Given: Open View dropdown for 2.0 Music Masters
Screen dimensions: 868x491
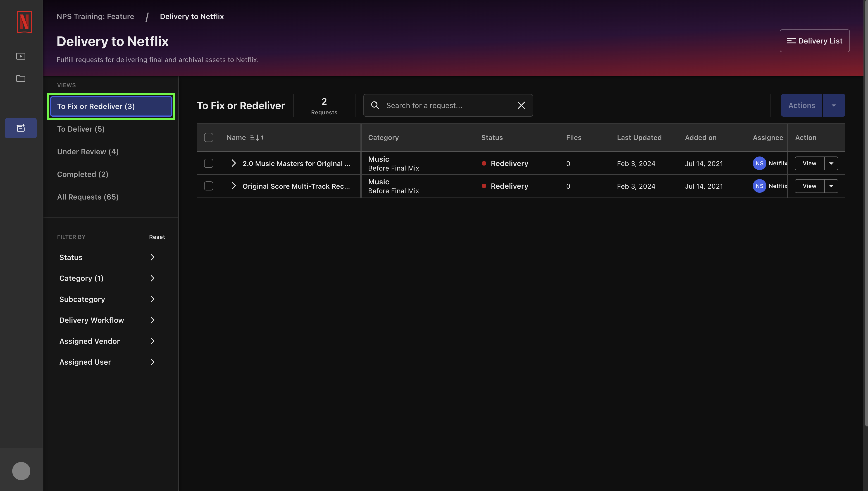Looking at the screenshot, I should (x=831, y=163).
